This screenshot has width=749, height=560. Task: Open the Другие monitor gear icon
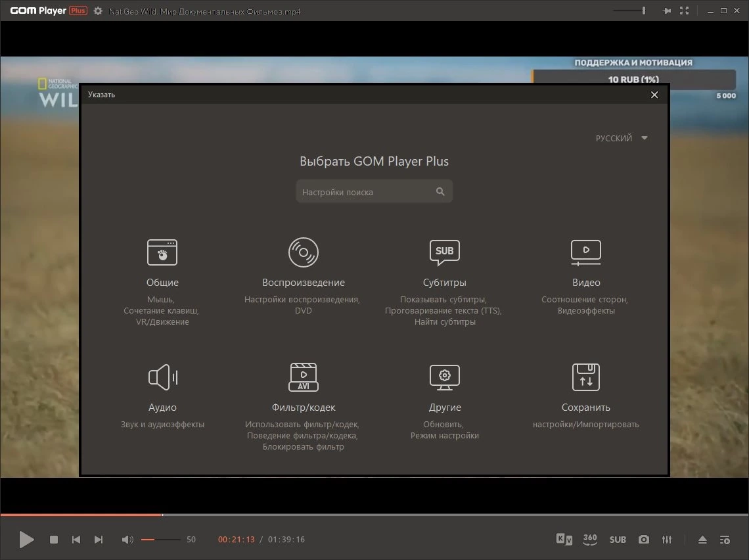tap(445, 377)
